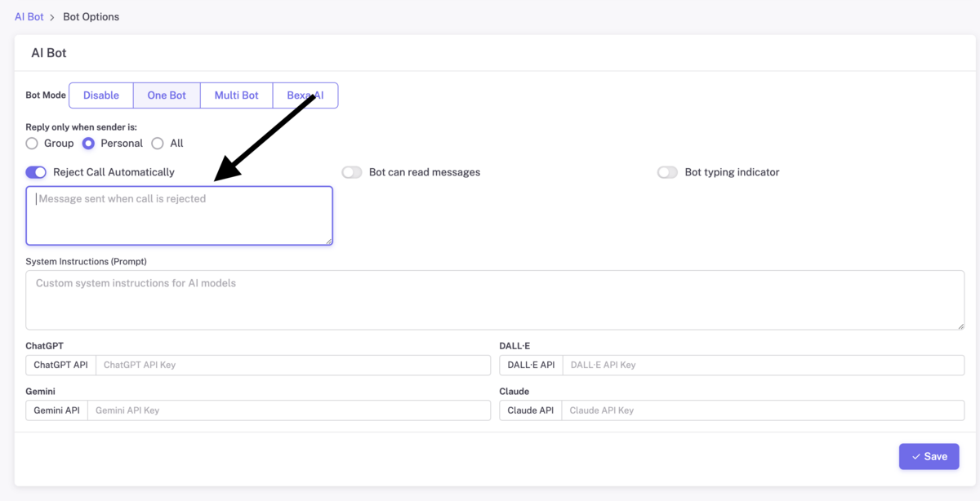The width and height of the screenshot is (980, 501).
Task: Click the ChatGPT API Key field
Action: point(293,365)
